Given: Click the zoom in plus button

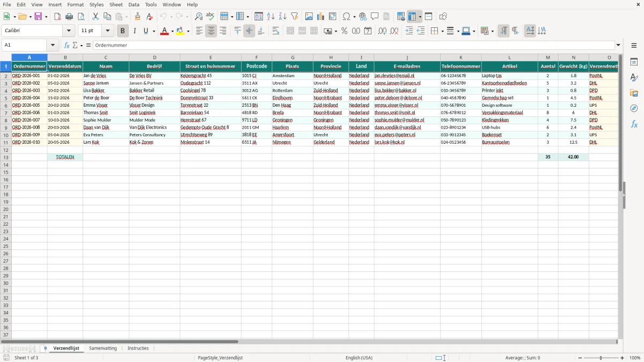Looking at the screenshot, I should point(623,358).
